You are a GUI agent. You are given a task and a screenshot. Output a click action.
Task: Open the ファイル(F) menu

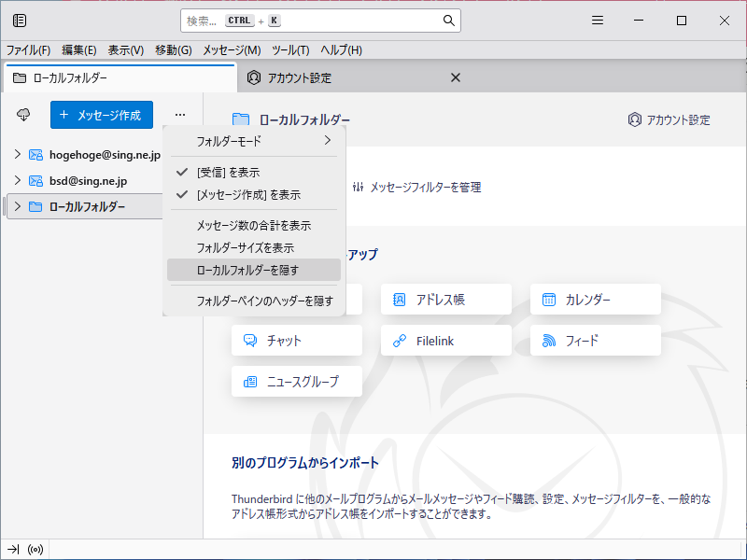tap(28, 50)
